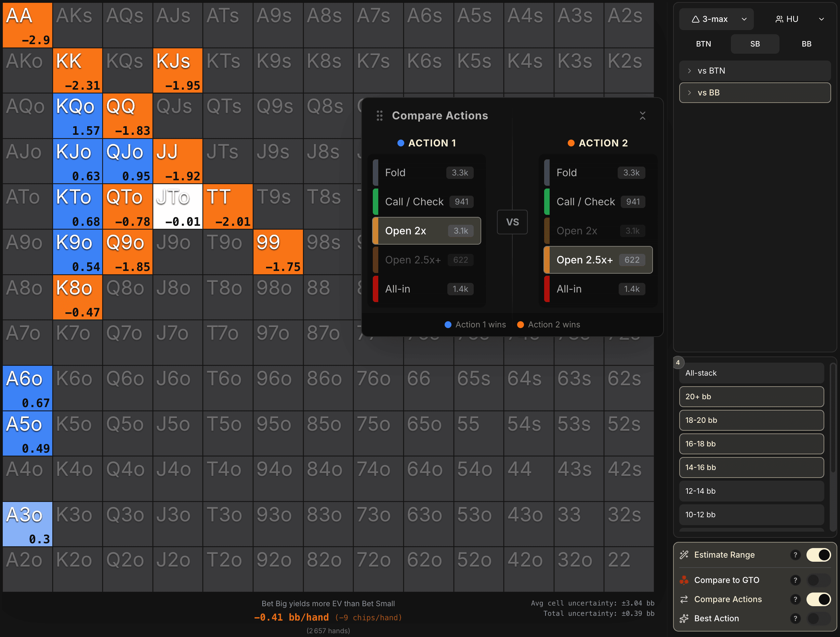Open help for Best Action

[795, 619]
